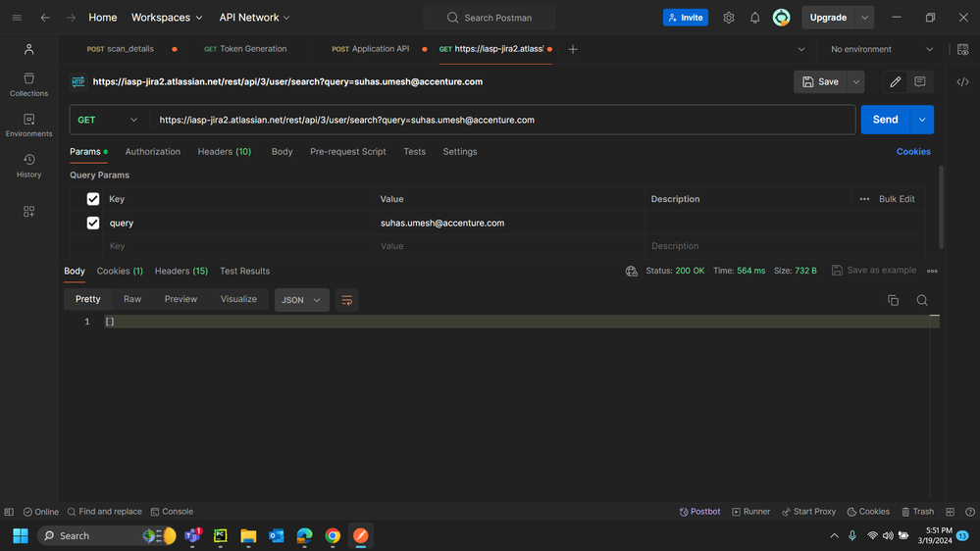The height and width of the screenshot is (551, 980).
Task: Open the notifications bell
Action: [x=755, y=18]
